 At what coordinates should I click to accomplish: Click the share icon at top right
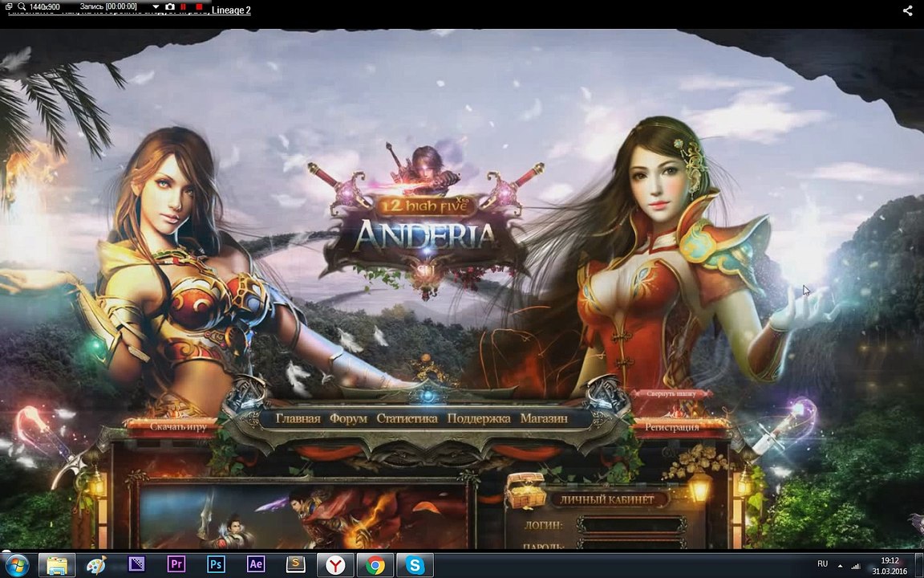point(907,10)
